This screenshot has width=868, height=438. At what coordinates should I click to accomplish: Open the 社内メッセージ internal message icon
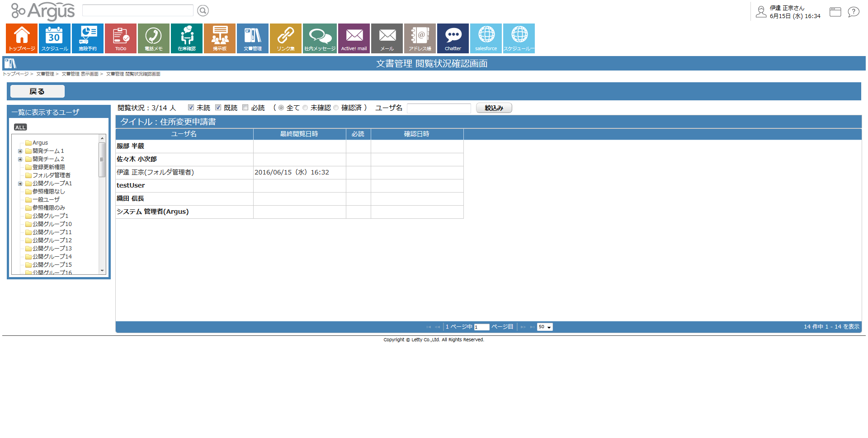[x=320, y=38]
